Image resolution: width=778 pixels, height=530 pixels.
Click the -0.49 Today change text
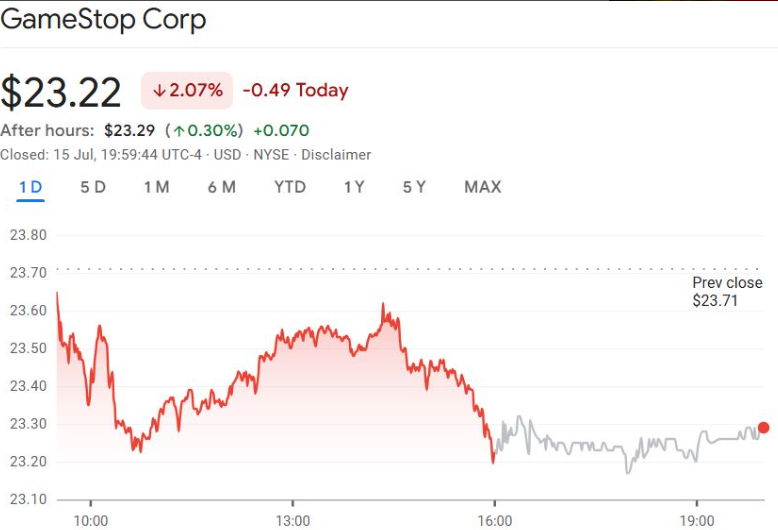click(295, 90)
